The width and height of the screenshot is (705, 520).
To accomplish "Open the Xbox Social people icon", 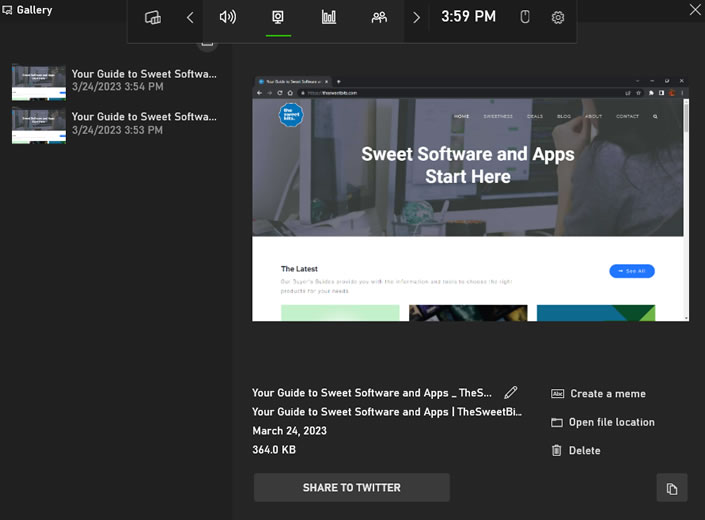I will click(x=379, y=18).
